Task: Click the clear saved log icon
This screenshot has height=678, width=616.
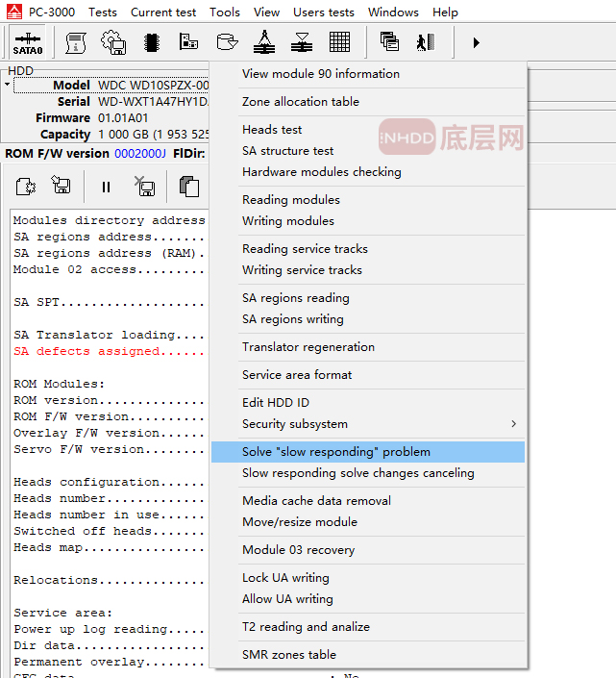Action: click(145, 187)
